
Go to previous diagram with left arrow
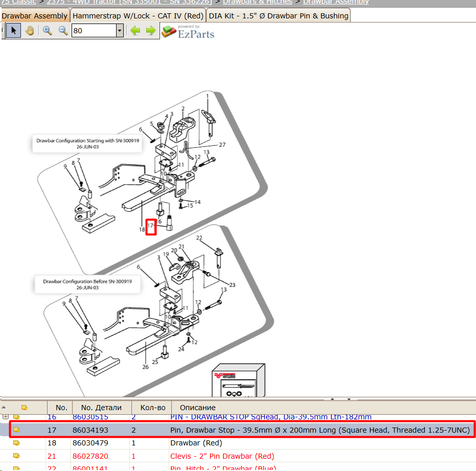click(135, 31)
